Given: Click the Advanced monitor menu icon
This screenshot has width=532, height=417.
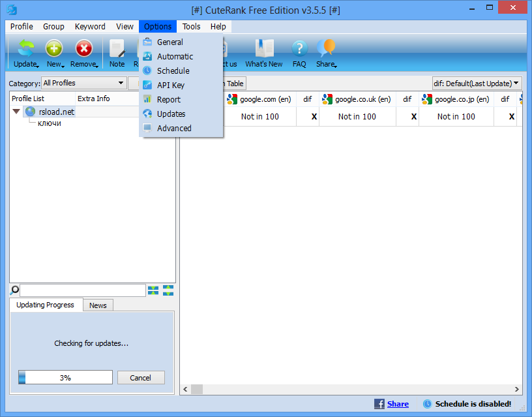Looking at the screenshot, I should pos(147,128).
